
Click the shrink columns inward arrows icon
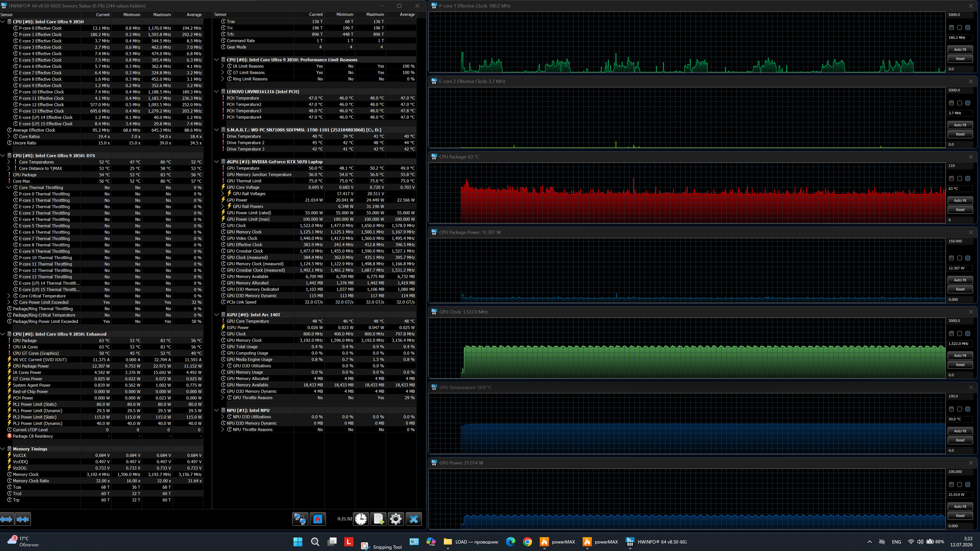point(23,519)
